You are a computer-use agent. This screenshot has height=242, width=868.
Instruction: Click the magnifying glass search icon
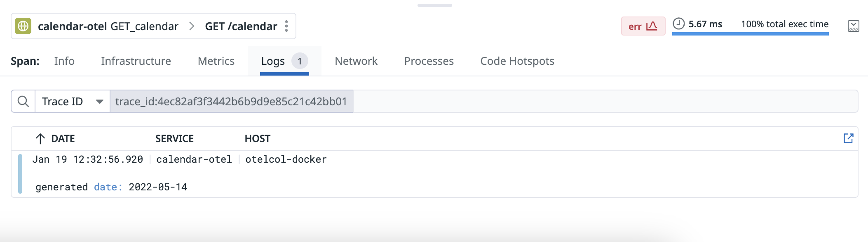tap(23, 101)
